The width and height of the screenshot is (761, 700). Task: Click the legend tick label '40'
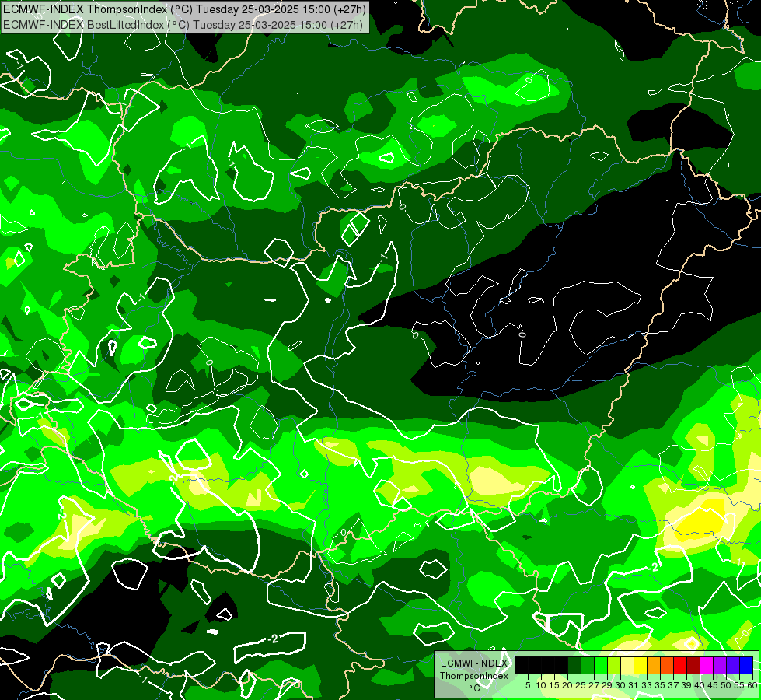click(x=700, y=685)
